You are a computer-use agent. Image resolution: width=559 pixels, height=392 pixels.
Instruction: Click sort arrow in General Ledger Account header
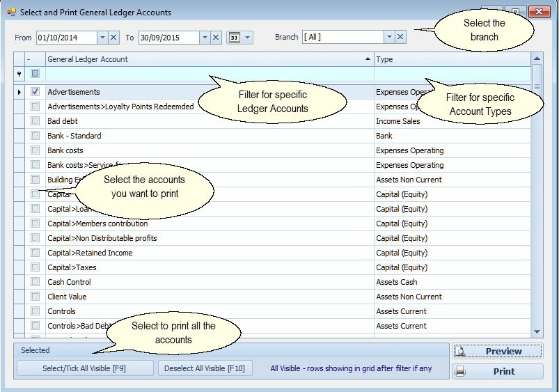pos(368,60)
